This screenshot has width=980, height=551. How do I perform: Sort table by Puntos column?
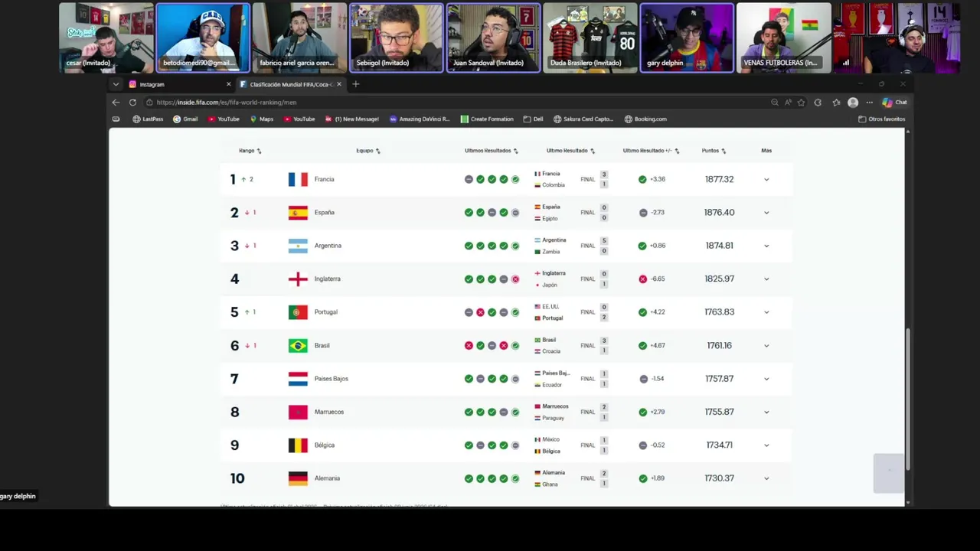714,151
